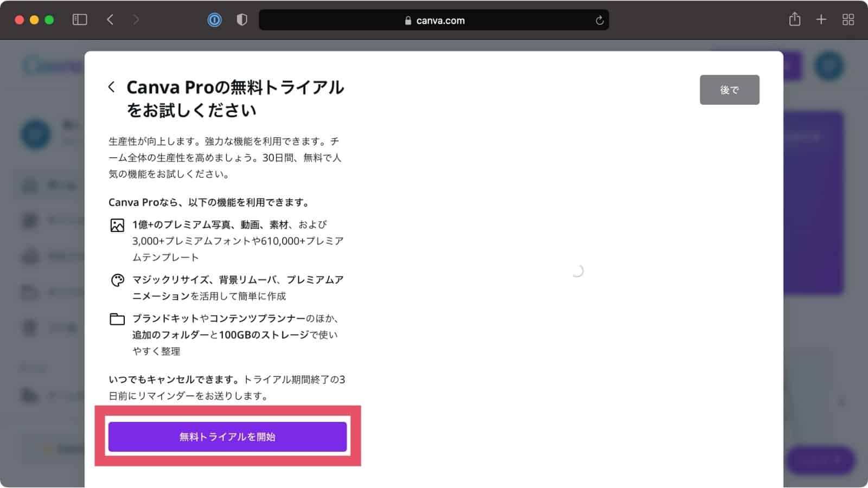Click the loading spinner in the dialog
The width and height of the screenshot is (868, 488).
(578, 271)
